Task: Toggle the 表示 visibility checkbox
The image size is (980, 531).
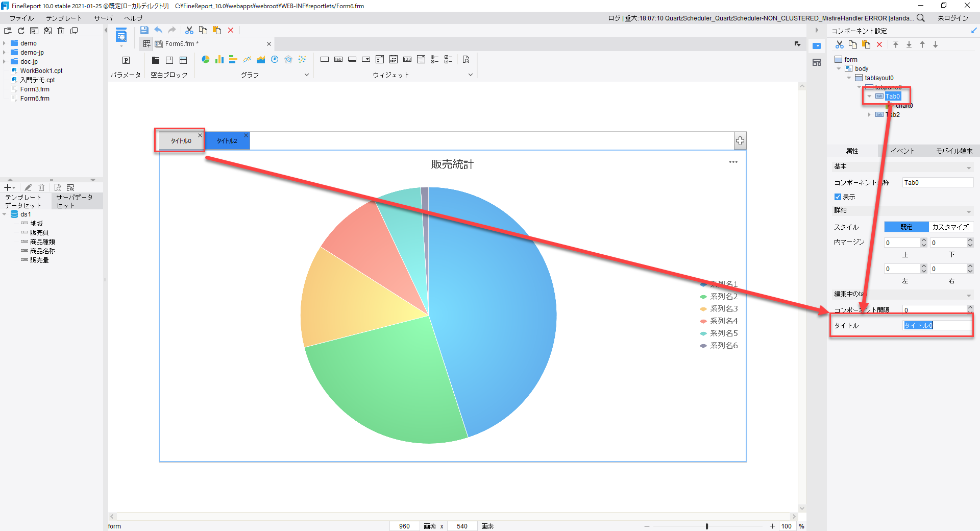Action: (838, 197)
